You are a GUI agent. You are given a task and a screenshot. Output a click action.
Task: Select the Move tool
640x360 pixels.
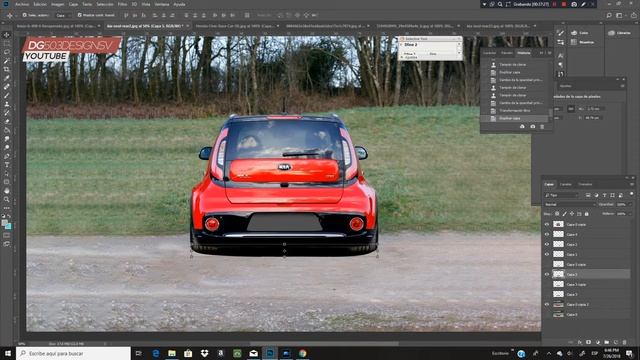pos(7,35)
